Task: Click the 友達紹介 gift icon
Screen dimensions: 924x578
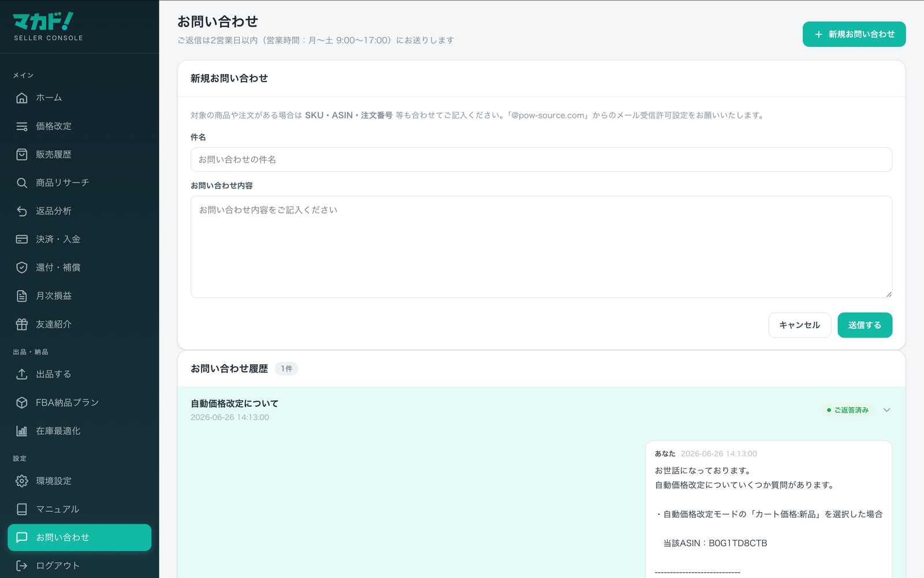Action: [x=22, y=324]
